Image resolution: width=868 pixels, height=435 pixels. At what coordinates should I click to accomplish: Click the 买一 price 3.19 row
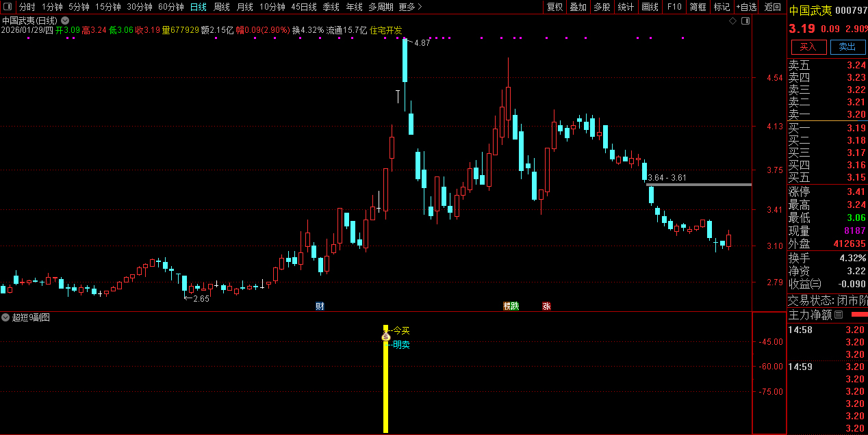pyautogui.click(x=827, y=128)
